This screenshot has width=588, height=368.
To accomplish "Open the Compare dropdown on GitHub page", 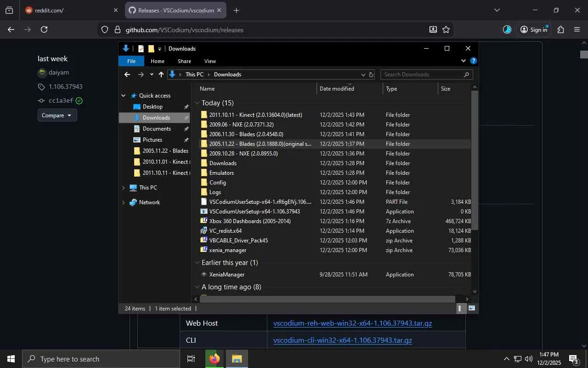I will point(57,115).
